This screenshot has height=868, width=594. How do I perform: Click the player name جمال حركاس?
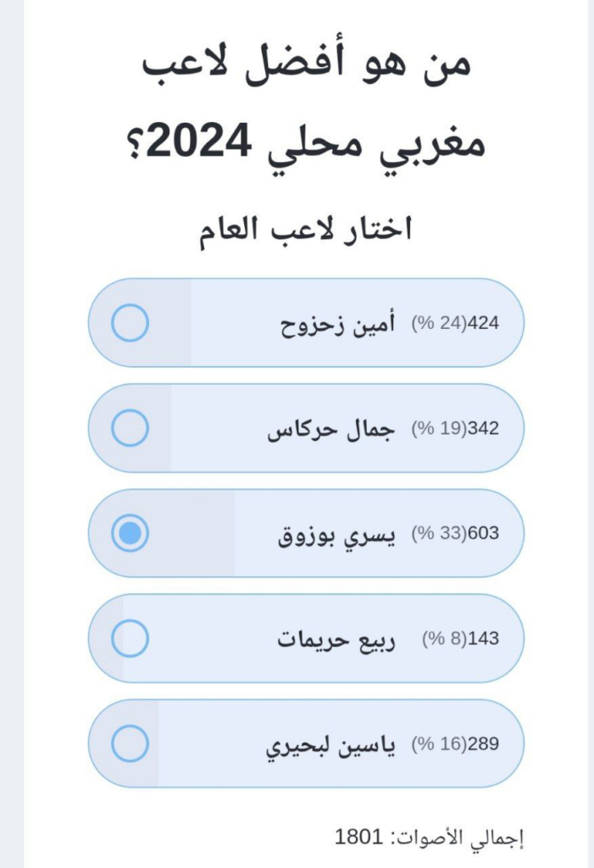(x=331, y=429)
